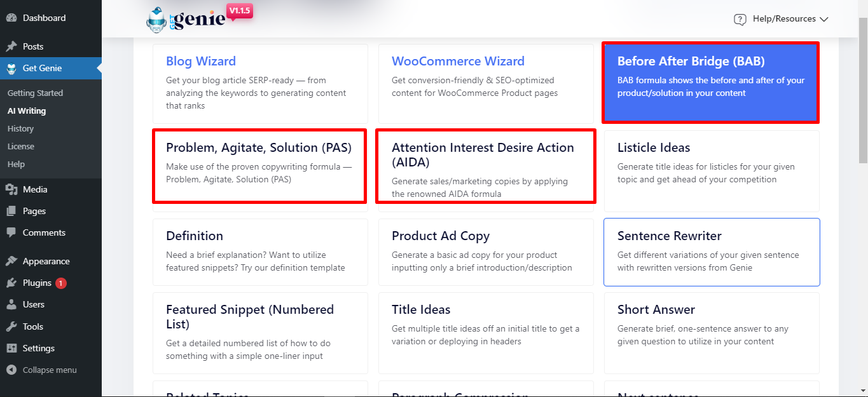This screenshot has height=397, width=868.
Task: Open the Blog Wizard template
Action: [x=260, y=83]
